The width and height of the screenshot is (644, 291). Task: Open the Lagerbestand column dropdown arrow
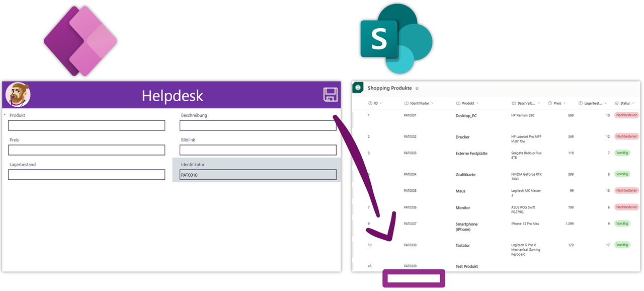tap(605, 103)
